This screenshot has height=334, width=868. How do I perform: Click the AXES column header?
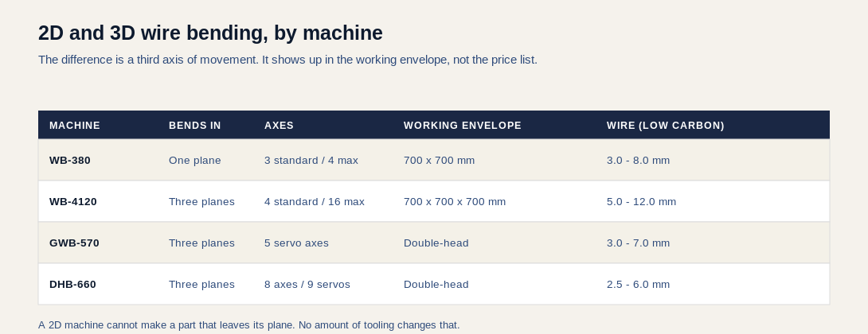(x=279, y=126)
